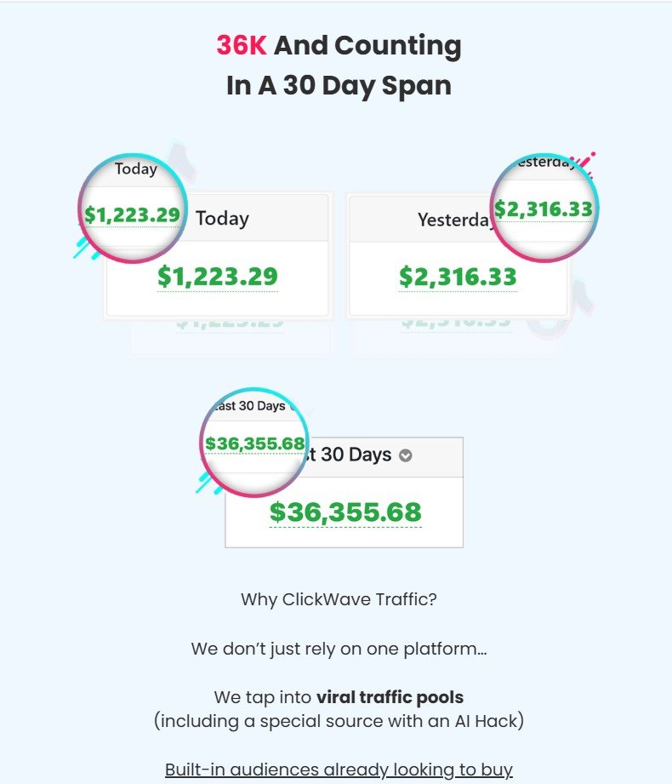The image size is (672, 784).
Task: Open the "Built-in audiences already looking to buy" link
Action: 339,770
